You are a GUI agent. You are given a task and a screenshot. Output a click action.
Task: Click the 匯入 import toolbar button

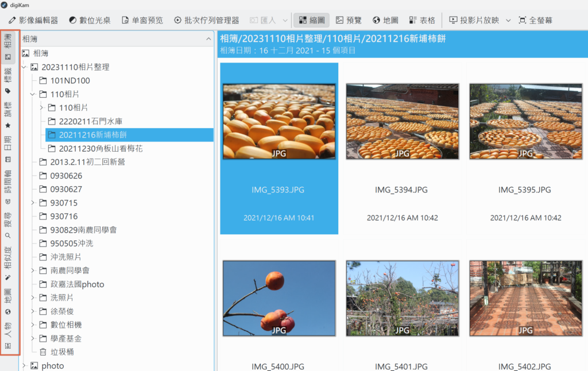(x=263, y=20)
